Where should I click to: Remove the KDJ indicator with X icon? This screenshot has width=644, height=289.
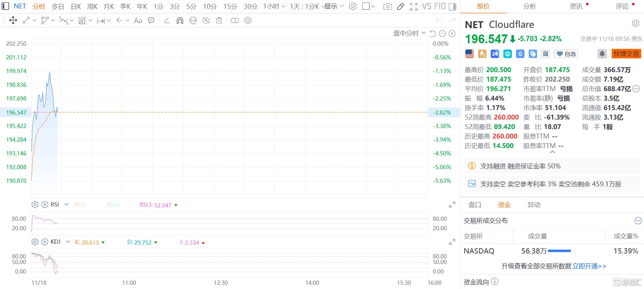(x=45, y=242)
